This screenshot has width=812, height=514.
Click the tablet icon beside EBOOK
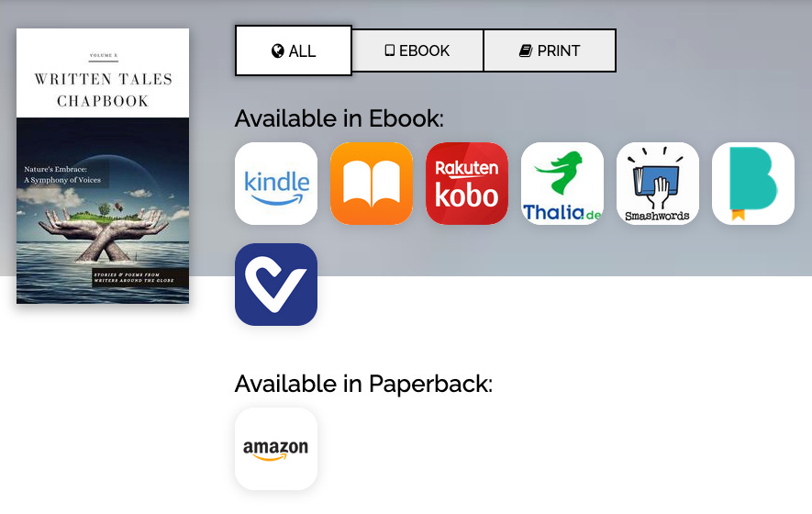tap(390, 50)
